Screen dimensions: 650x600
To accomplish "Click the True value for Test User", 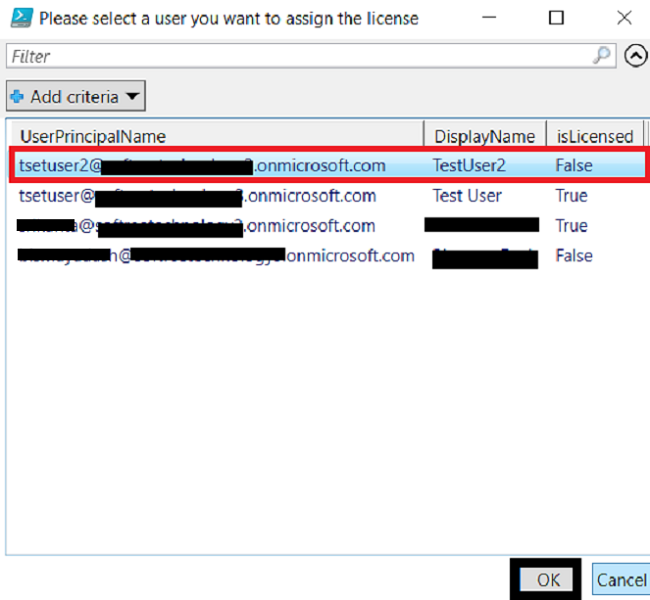I will point(571,195).
